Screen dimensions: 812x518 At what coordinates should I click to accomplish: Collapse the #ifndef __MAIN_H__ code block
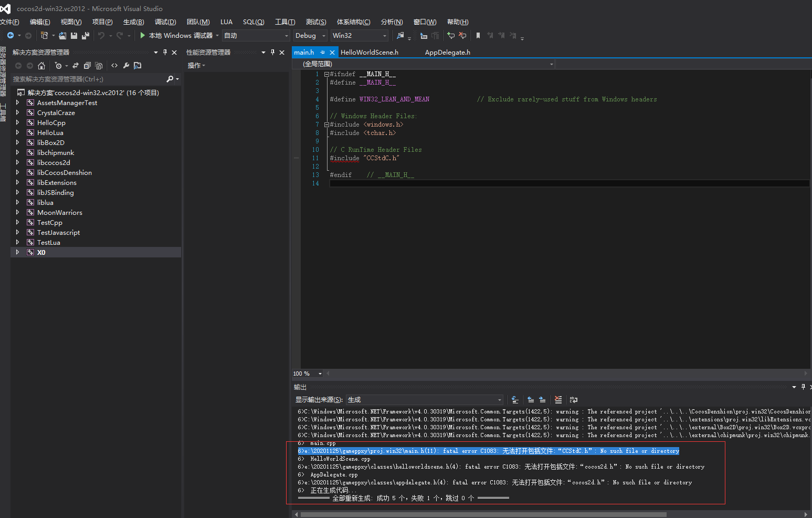click(326, 75)
